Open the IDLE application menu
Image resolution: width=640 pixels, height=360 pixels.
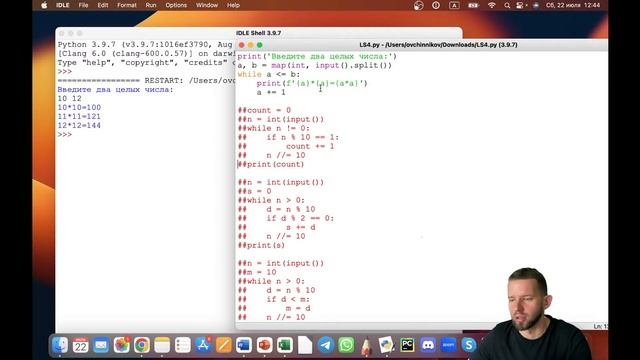62,5
